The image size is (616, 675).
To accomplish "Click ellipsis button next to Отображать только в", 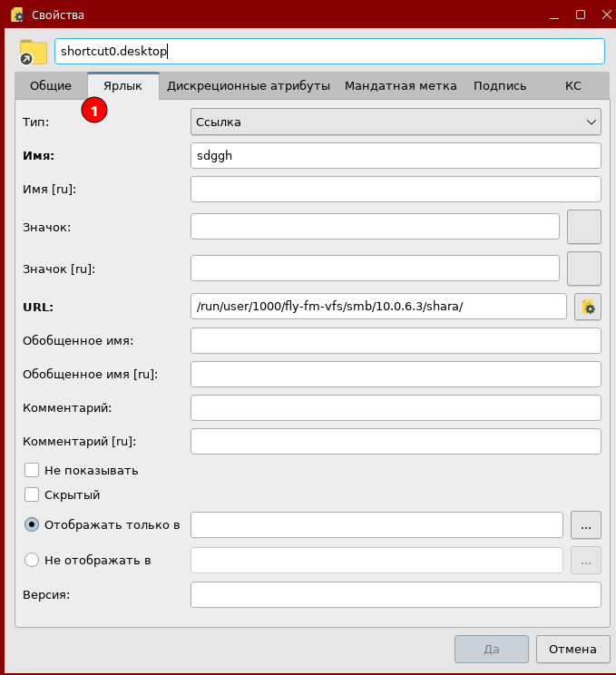I will tap(585, 524).
